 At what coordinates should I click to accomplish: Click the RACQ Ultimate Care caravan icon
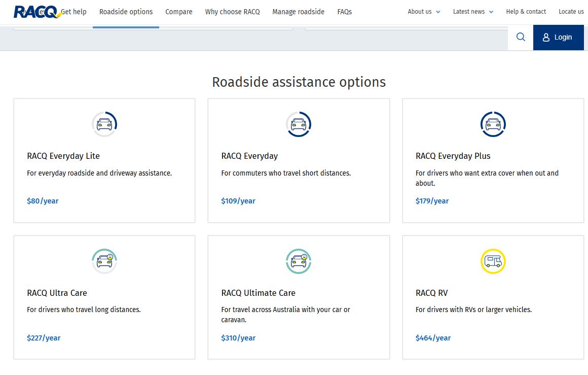pyautogui.click(x=299, y=260)
